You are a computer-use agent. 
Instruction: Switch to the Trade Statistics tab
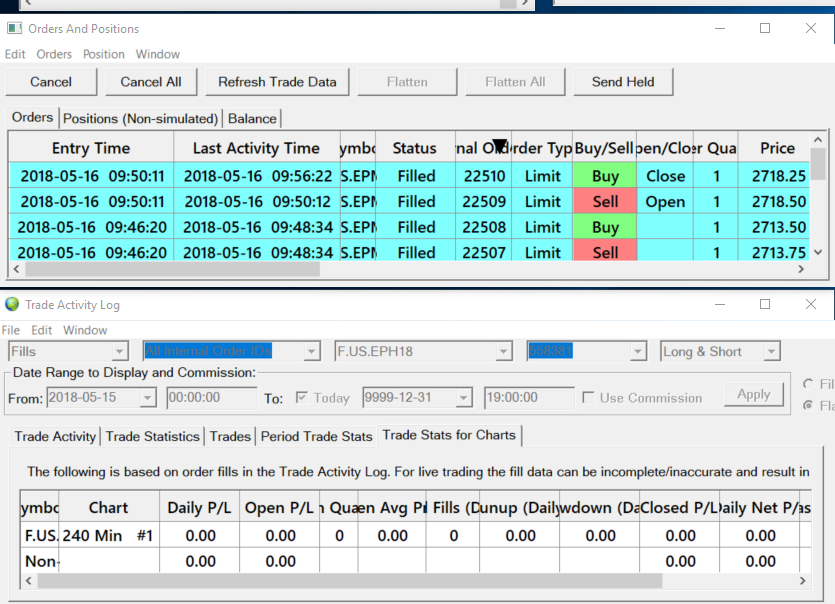pyautogui.click(x=153, y=436)
